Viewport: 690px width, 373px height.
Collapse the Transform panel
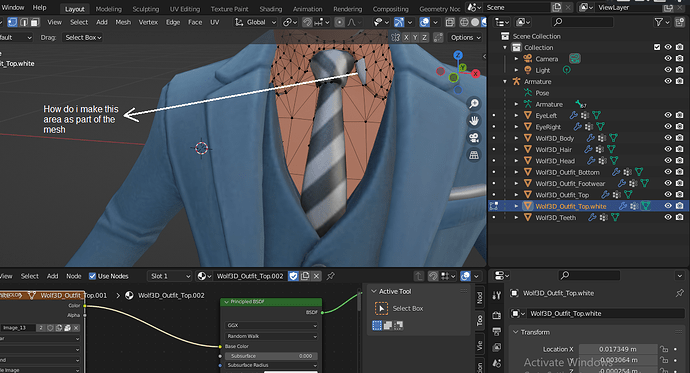click(x=515, y=332)
